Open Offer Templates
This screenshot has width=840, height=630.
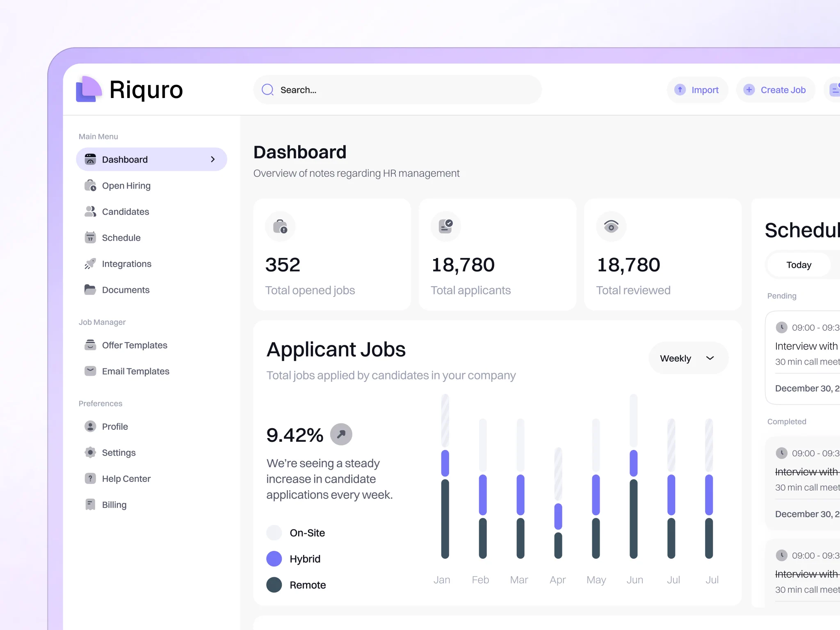tap(151, 345)
